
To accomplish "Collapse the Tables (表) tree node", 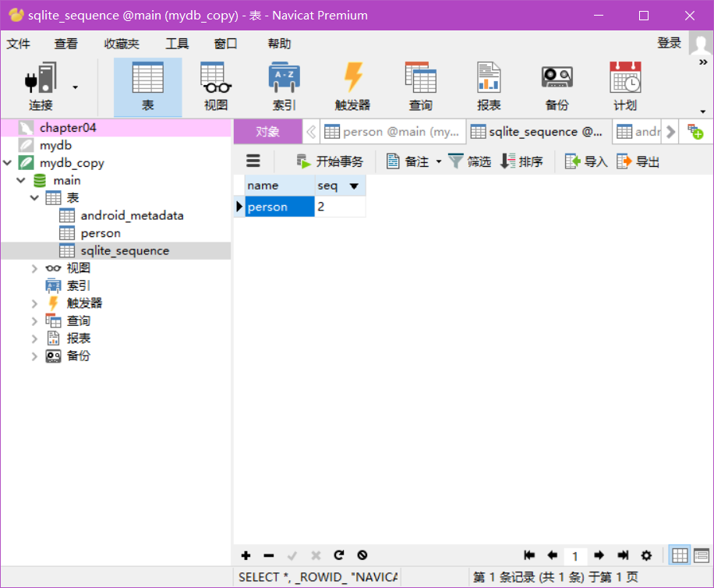I will 34,197.
